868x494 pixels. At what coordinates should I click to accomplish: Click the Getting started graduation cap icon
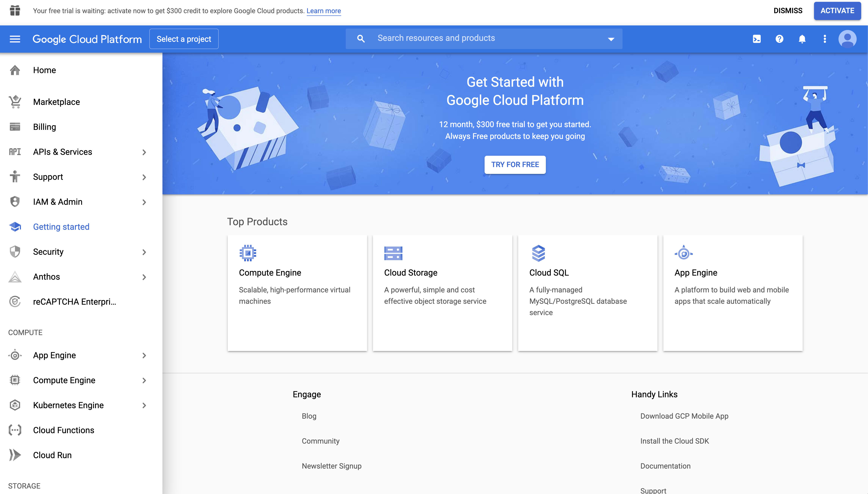(x=15, y=227)
